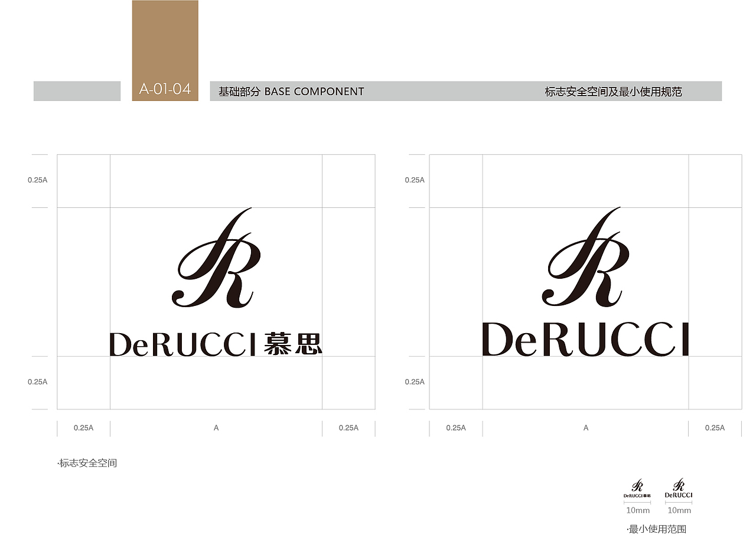Click the A-01-04 page code
The width and height of the screenshot is (756, 557).
[x=165, y=90]
